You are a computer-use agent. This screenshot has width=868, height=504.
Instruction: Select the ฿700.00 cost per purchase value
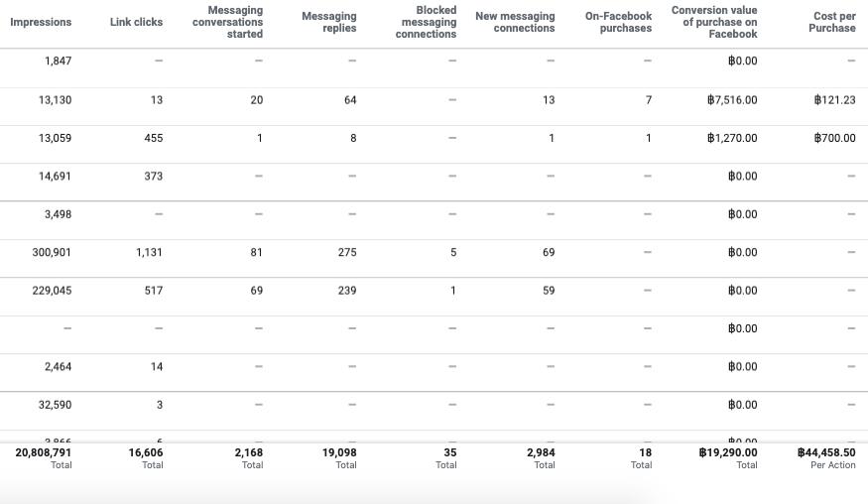coord(834,138)
